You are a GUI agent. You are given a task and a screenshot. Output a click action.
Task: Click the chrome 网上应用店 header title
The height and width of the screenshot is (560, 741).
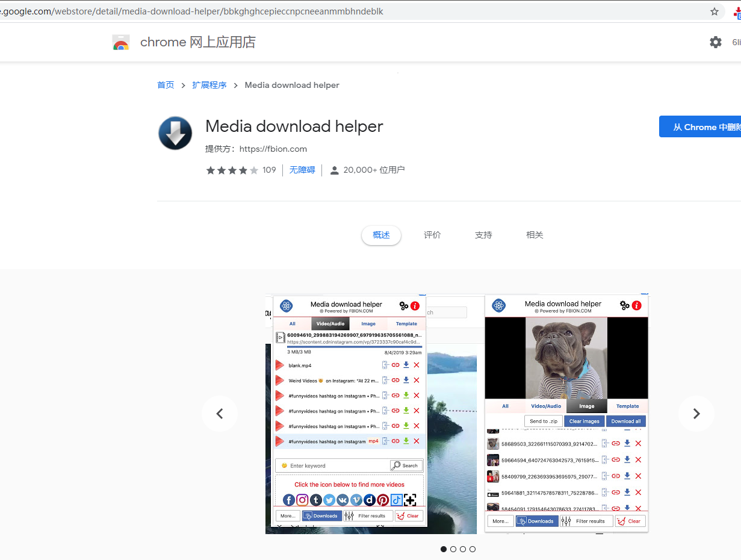pos(198,42)
